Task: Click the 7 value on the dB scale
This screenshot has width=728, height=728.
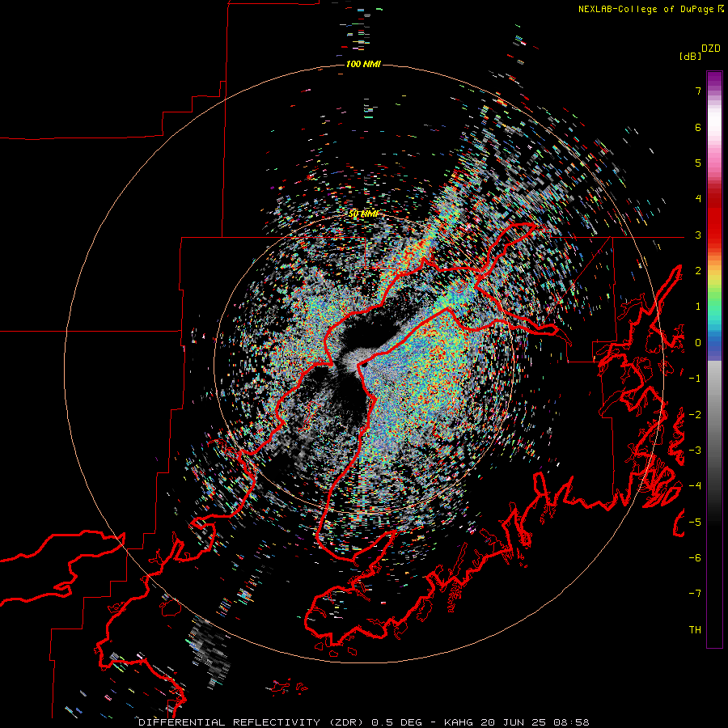Action: 698,91
